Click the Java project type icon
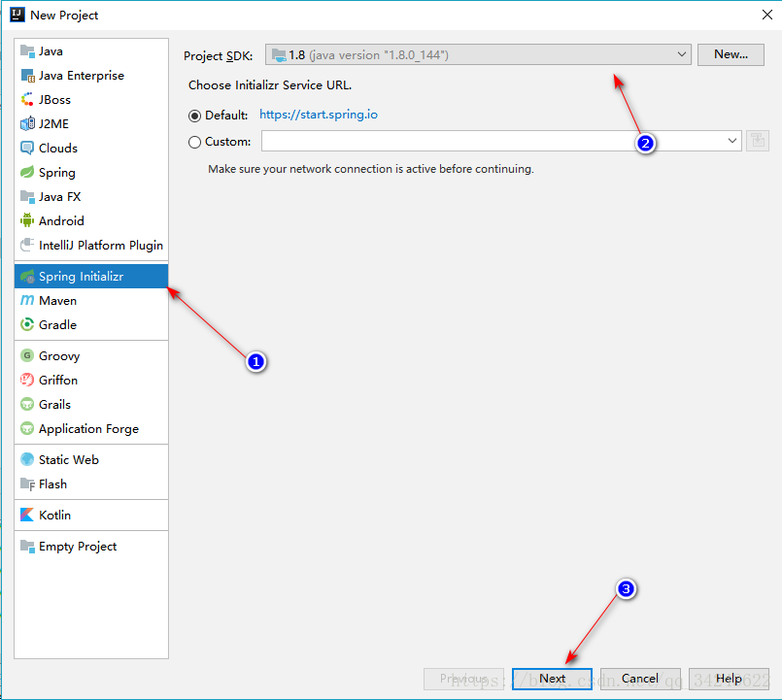Viewport: 782px width, 700px height. coord(27,50)
